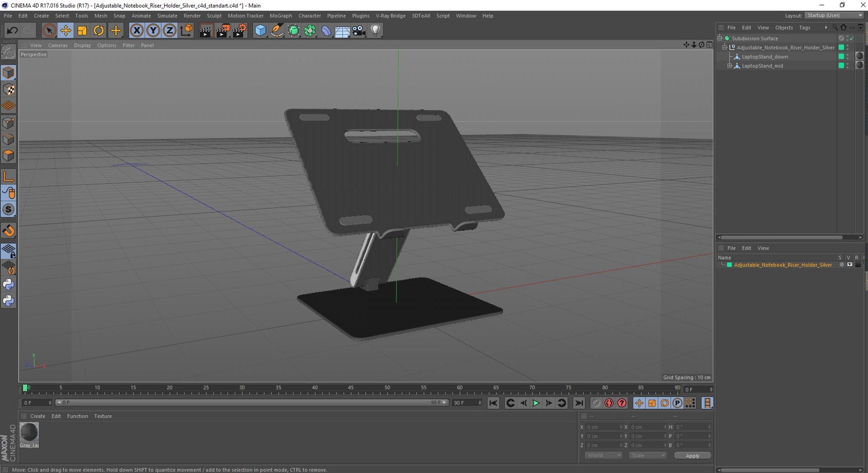Open the viewport Cameras menu
868x473 pixels.
(57, 45)
